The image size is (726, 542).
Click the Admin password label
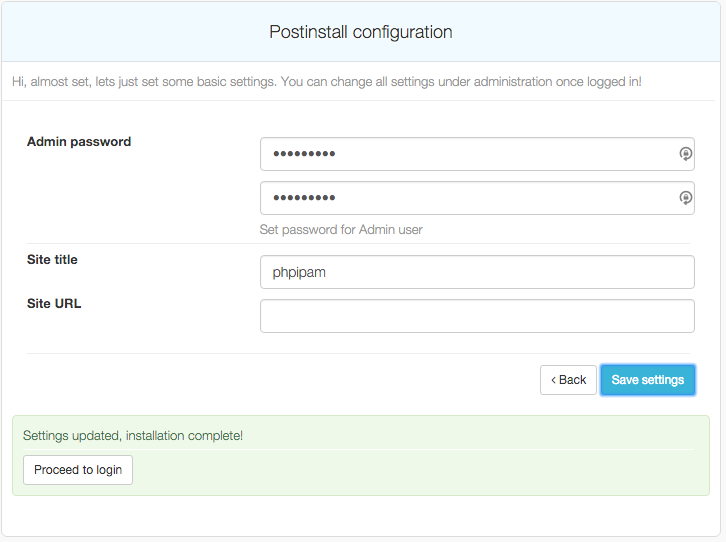[79, 142]
